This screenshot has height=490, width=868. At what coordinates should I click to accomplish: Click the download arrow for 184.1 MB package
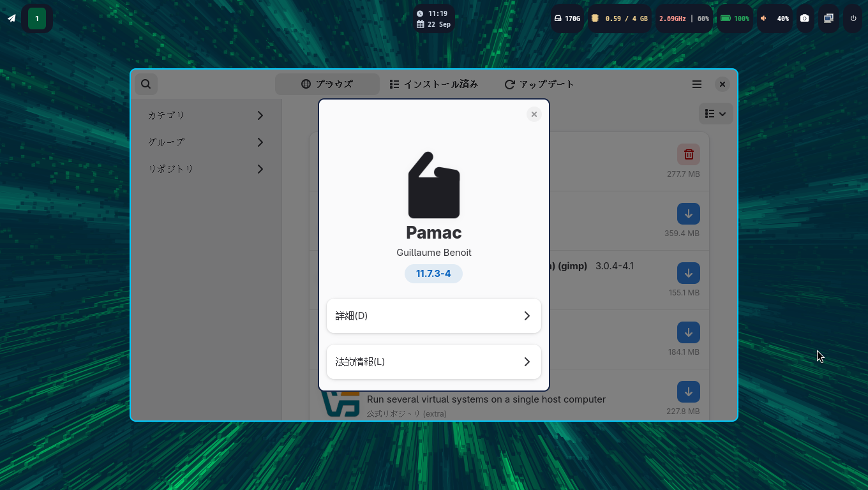[x=689, y=332]
